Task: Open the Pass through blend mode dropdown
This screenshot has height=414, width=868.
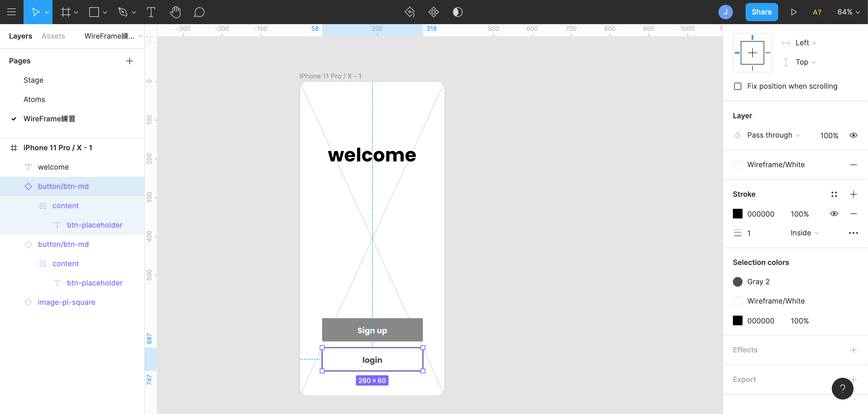Action: pyautogui.click(x=773, y=135)
